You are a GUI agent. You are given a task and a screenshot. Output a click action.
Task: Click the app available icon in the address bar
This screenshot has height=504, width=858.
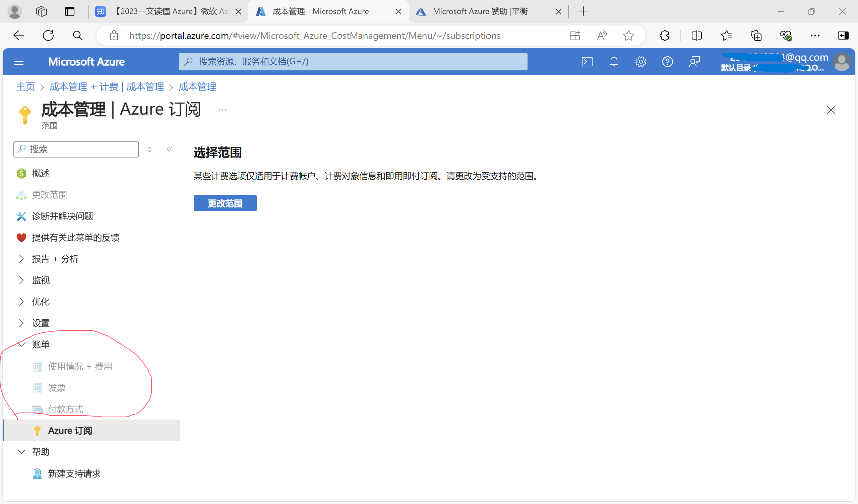[575, 36]
